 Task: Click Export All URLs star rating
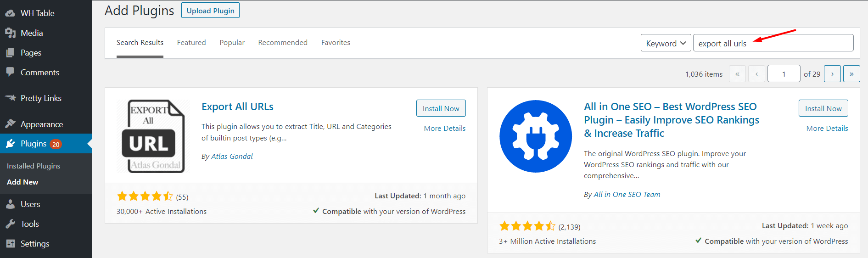pyautogui.click(x=145, y=196)
